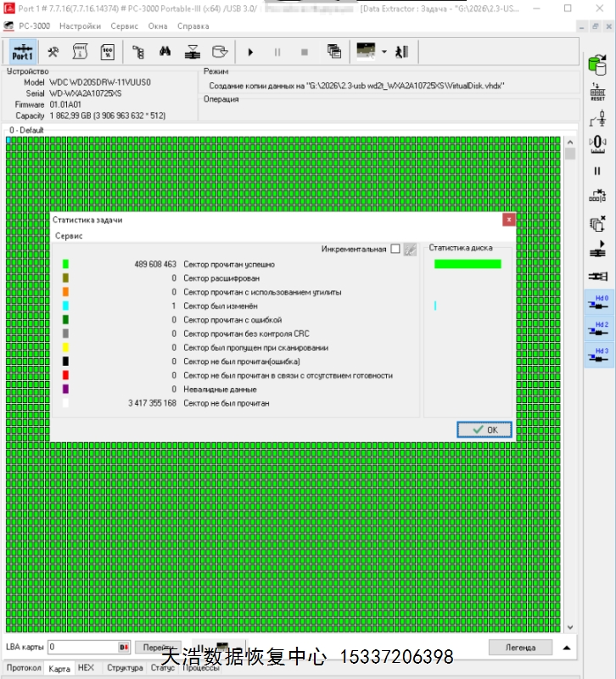Toggle head Hd 3 in sidebar
The height and width of the screenshot is (679, 616).
[600, 356]
